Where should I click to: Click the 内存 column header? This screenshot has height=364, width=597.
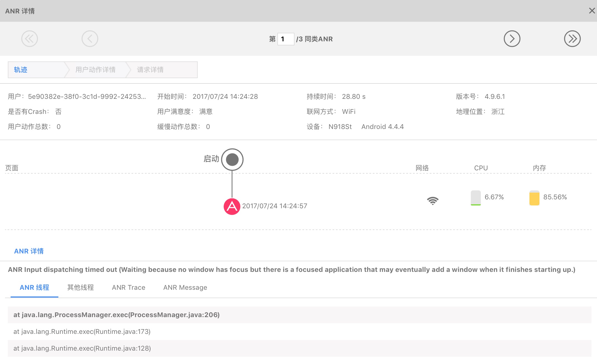coord(539,168)
